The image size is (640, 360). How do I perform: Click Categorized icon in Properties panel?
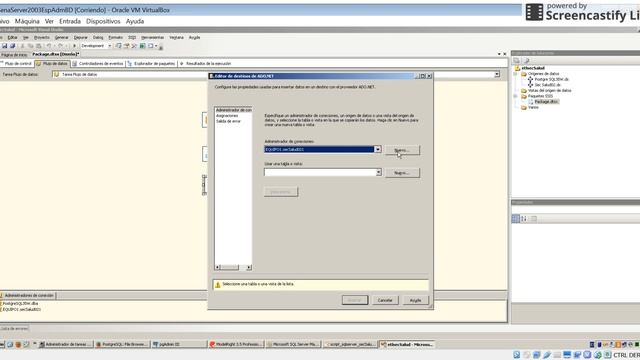[516, 219]
